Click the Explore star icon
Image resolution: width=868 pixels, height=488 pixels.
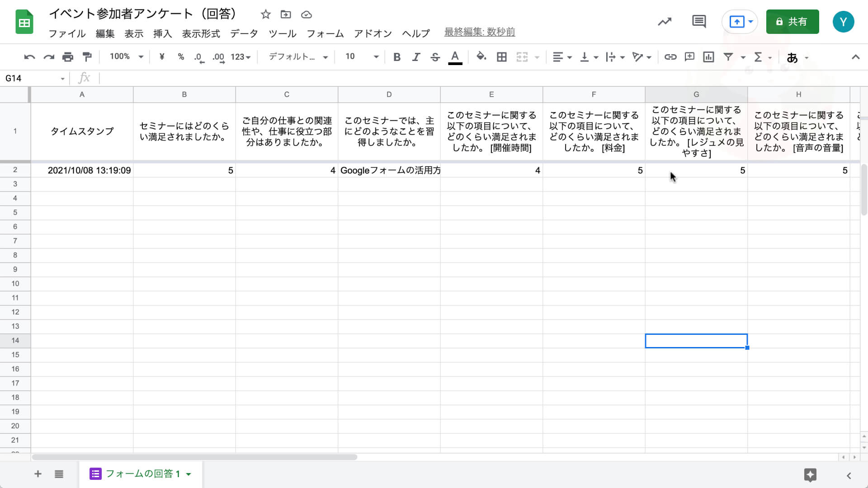click(810, 475)
